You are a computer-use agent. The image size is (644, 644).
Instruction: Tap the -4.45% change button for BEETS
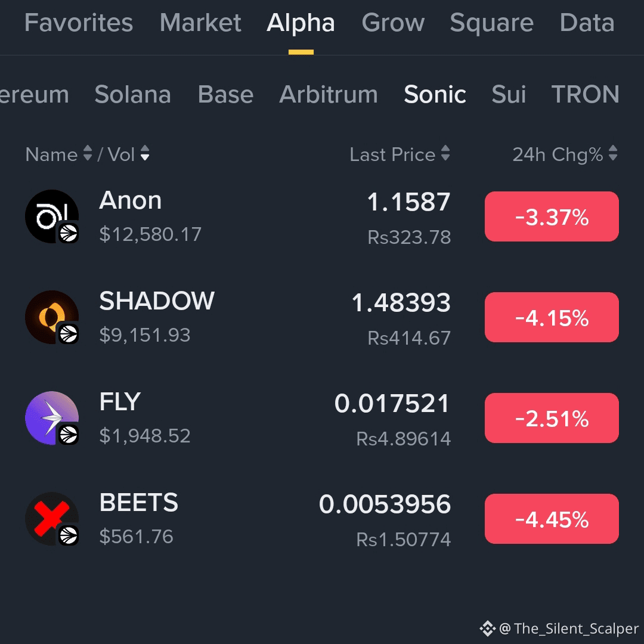[551, 518]
